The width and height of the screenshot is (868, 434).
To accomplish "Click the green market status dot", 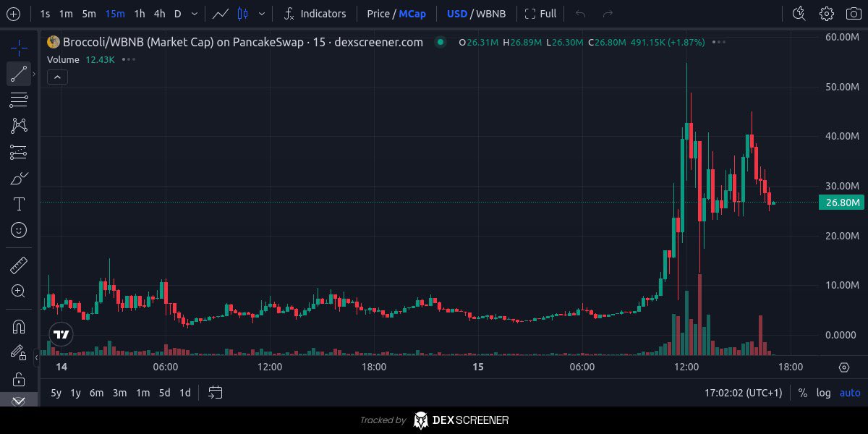I will [x=440, y=42].
